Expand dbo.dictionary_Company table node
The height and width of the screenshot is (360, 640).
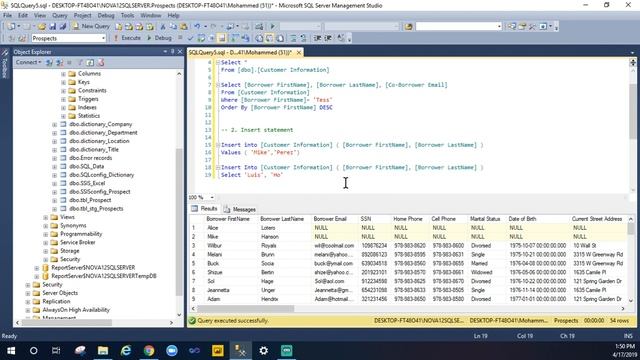coord(54,124)
